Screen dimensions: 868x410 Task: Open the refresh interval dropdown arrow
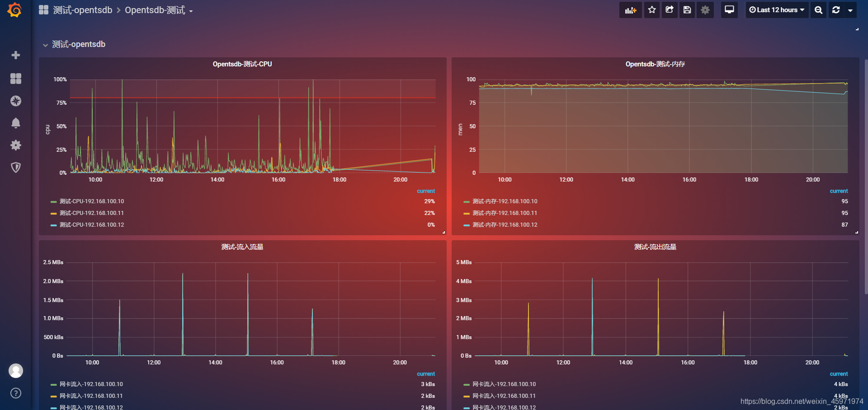click(x=850, y=10)
